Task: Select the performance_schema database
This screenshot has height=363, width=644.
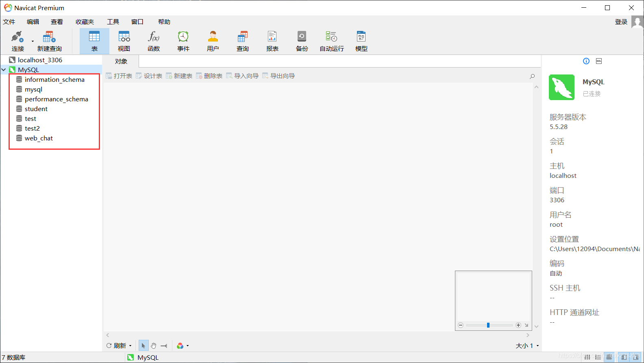Action: pos(56,99)
